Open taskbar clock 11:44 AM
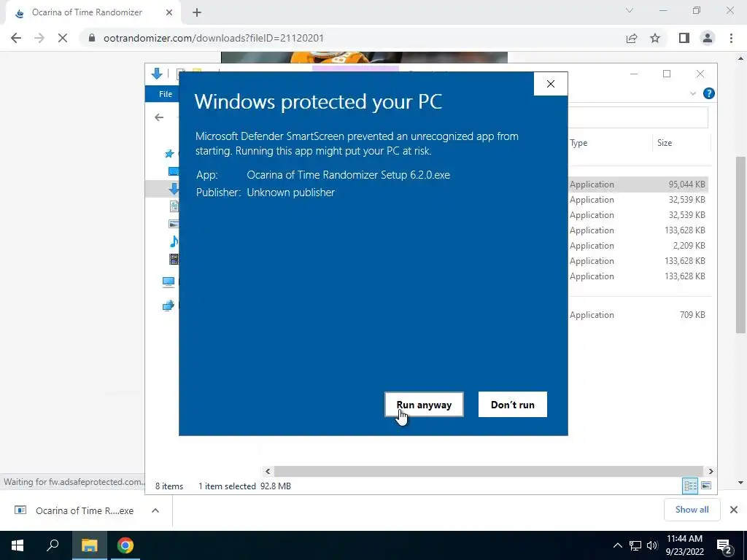The height and width of the screenshot is (560, 747). click(x=684, y=545)
